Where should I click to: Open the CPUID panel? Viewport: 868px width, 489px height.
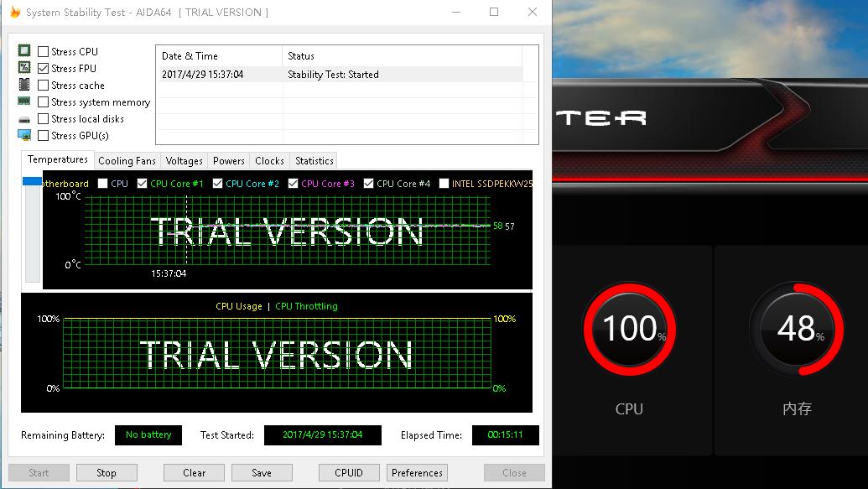(349, 472)
